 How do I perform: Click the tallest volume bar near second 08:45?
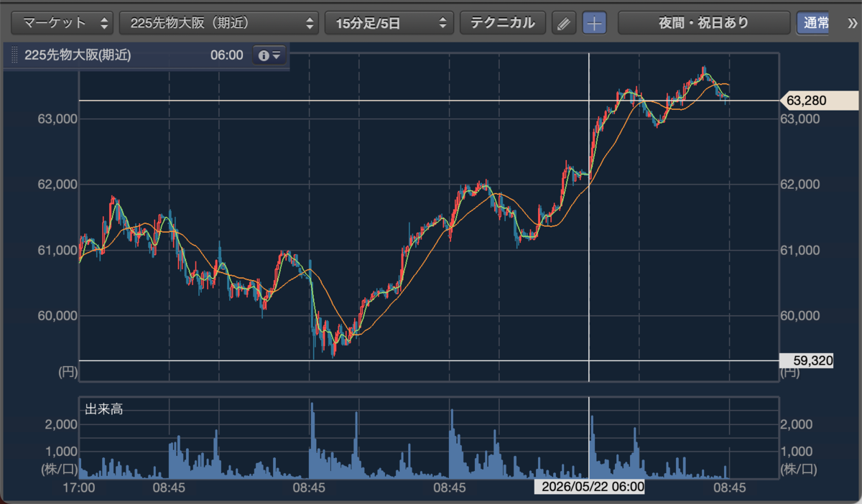(x=312, y=440)
